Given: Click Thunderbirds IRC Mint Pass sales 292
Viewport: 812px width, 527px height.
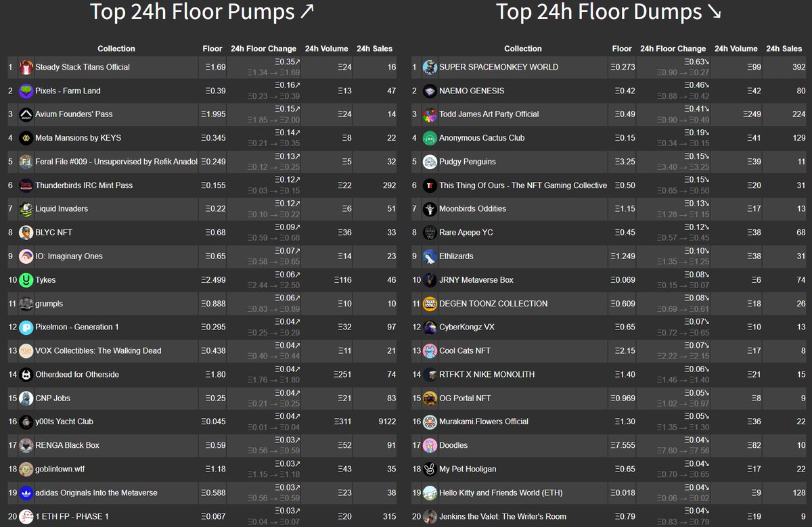Looking at the screenshot, I should (389, 185).
